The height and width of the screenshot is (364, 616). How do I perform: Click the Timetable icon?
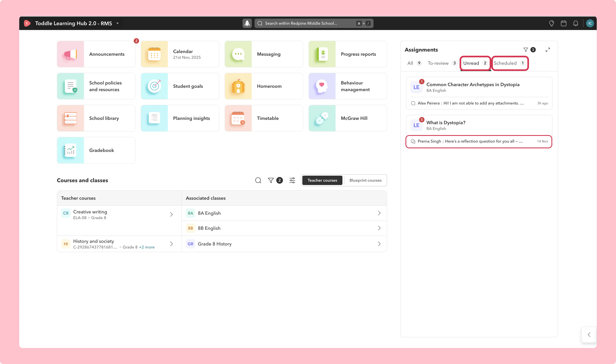pyautogui.click(x=238, y=118)
